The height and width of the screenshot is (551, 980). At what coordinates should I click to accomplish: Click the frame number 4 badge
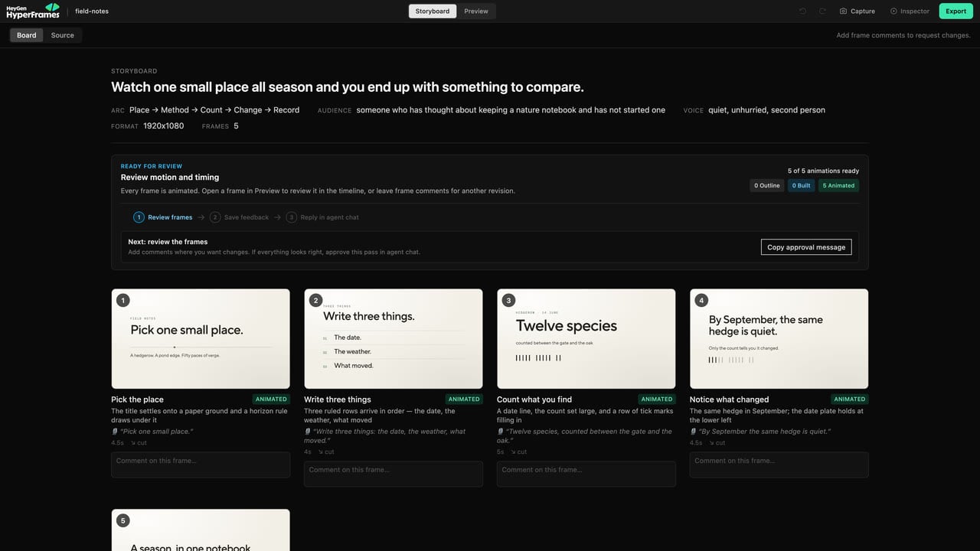702,300
